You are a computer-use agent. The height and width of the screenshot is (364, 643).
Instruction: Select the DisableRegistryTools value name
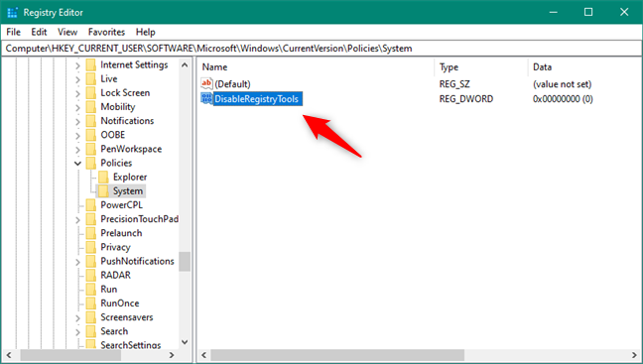coord(257,99)
